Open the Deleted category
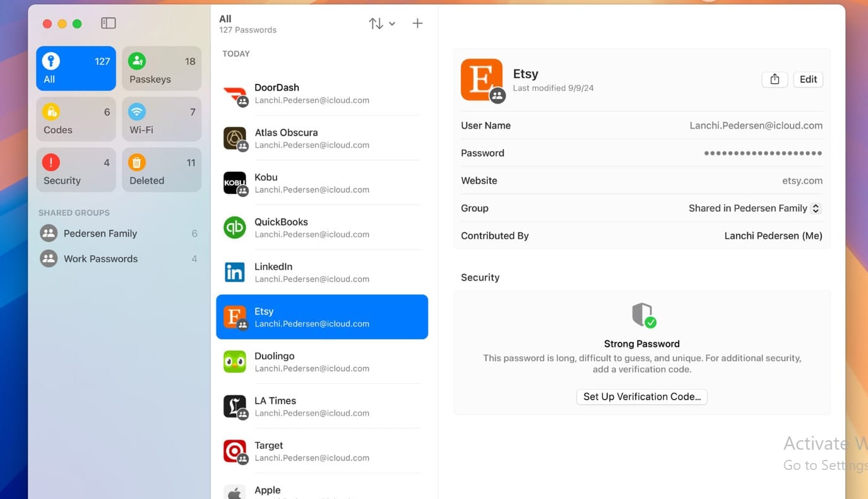 (162, 170)
